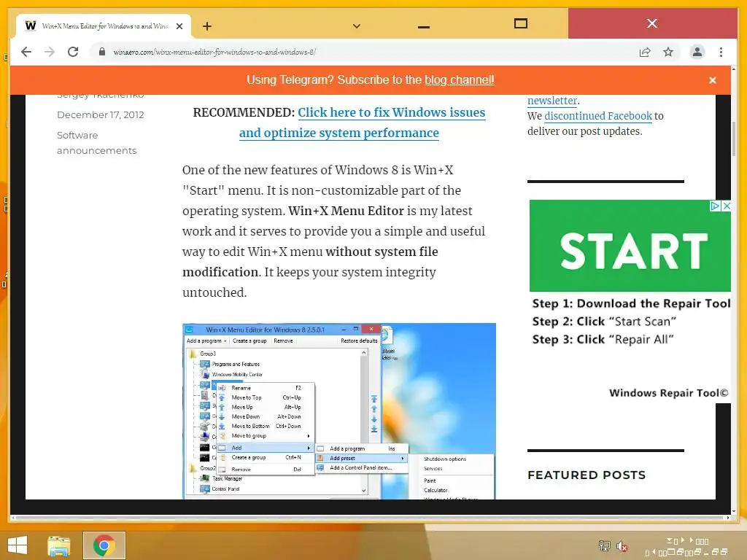Image resolution: width=747 pixels, height=560 pixels.
Task: Open the Win+X Menu Editor screenshot image
Action: [338, 411]
